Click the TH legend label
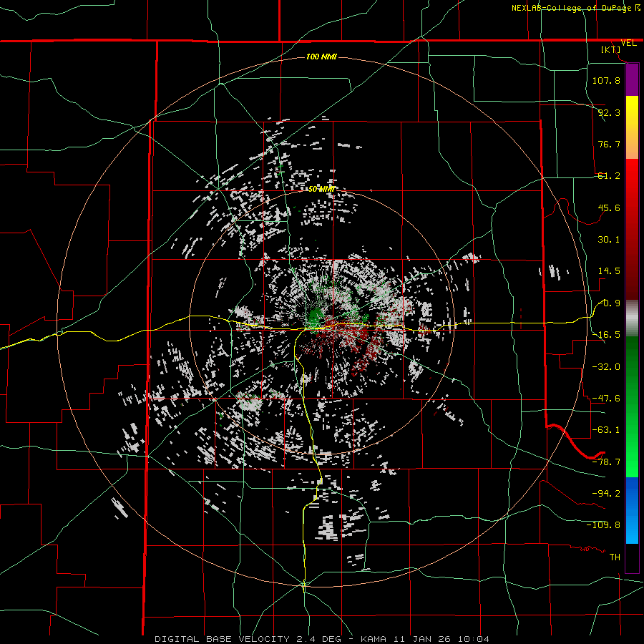644x644 pixels. pos(615,557)
